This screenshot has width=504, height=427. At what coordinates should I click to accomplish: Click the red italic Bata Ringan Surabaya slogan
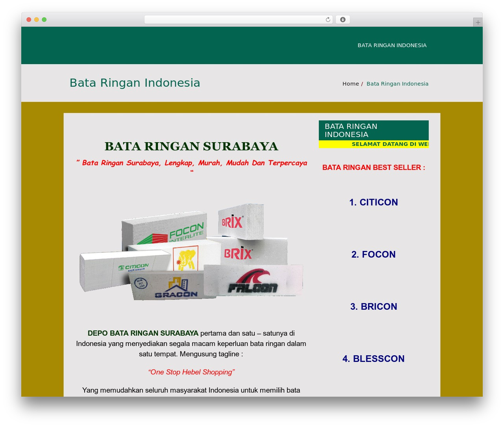pyautogui.click(x=191, y=167)
